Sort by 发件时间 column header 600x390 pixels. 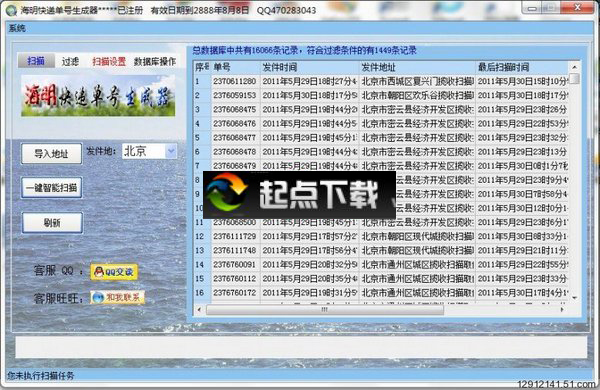click(309, 67)
